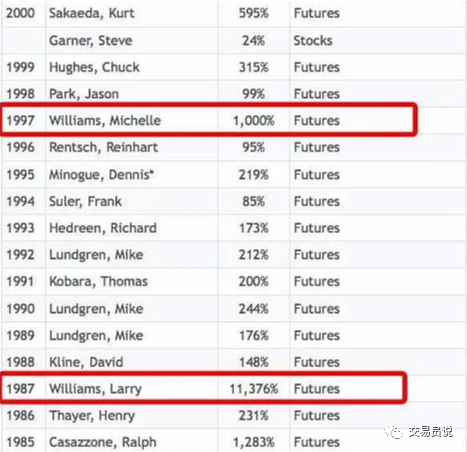Click the year 1989 cell
The width and height of the screenshot is (467, 452).
(20, 335)
